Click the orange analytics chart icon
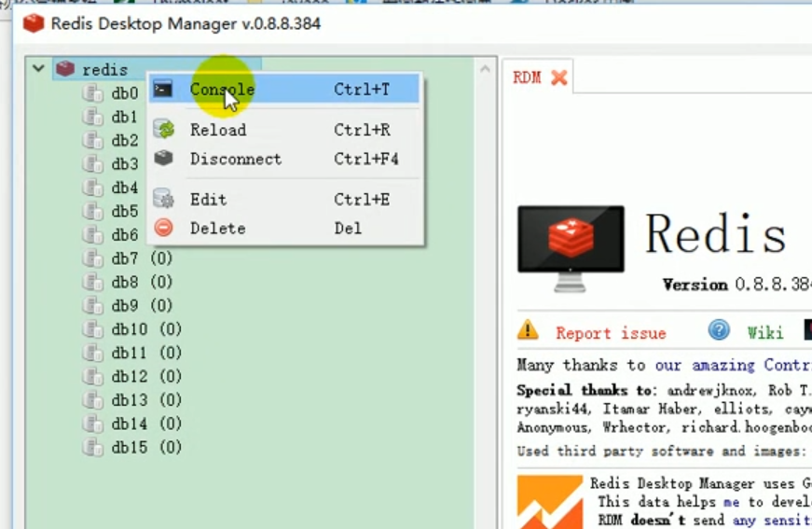The image size is (812, 529). [x=550, y=502]
